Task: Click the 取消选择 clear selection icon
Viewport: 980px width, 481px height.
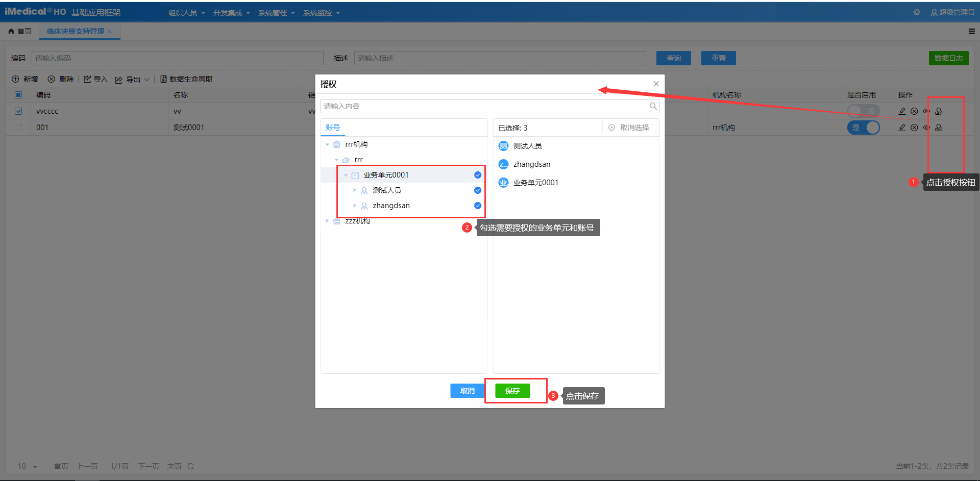Action: (x=611, y=128)
